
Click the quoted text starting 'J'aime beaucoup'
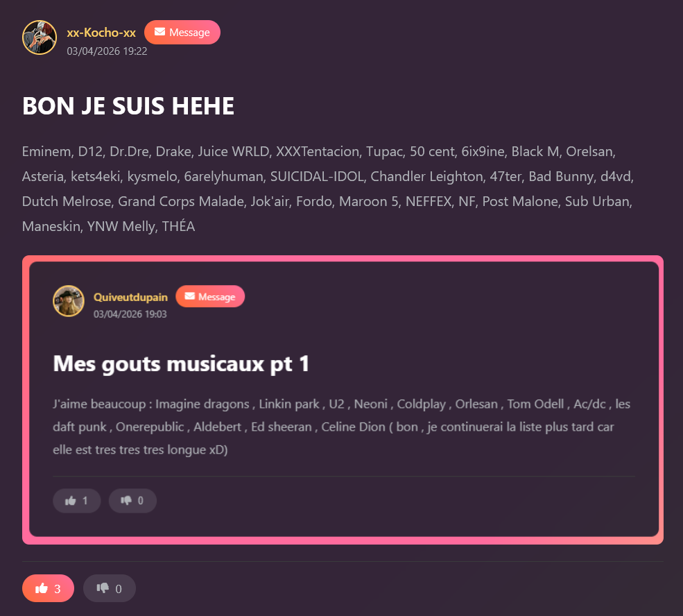point(341,427)
